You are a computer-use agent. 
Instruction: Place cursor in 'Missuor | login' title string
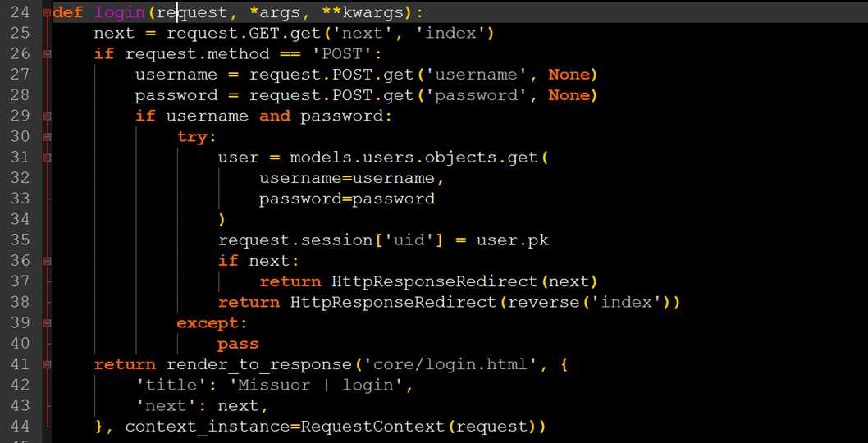[321, 385]
